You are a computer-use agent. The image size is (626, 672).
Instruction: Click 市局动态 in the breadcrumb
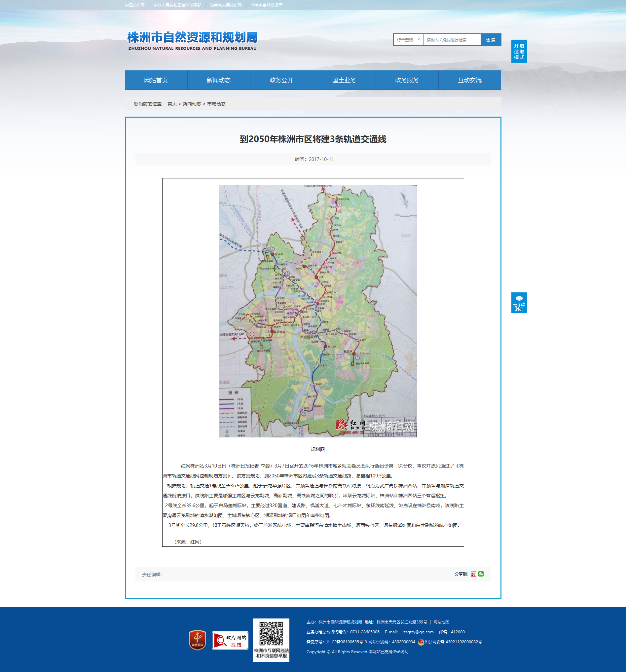[x=216, y=104]
